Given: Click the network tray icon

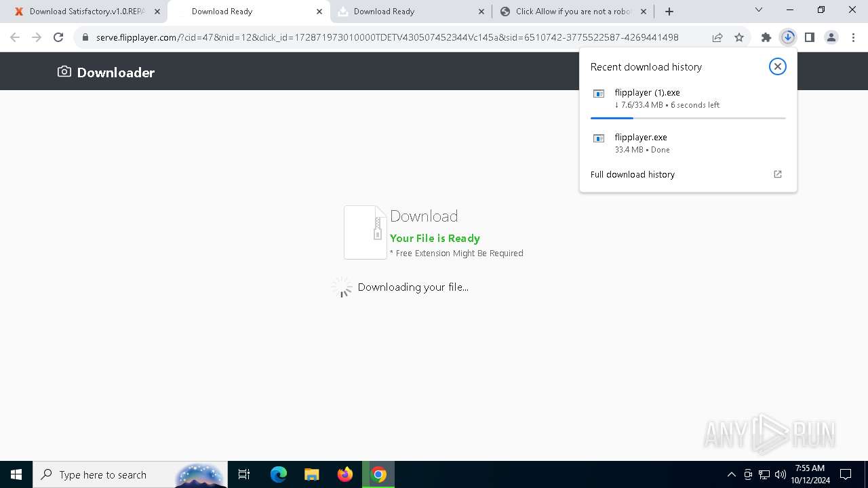Looking at the screenshot, I should [764, 474].
